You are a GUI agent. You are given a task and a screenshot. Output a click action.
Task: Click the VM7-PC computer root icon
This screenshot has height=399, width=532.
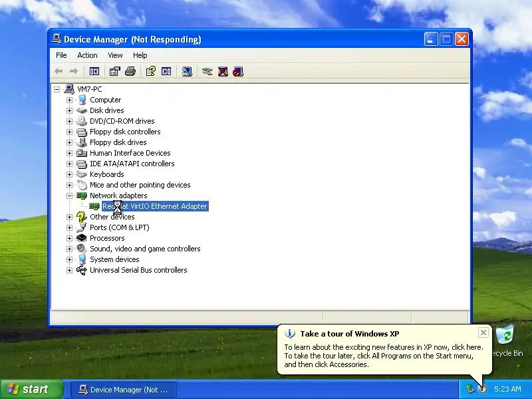(69, 89)
